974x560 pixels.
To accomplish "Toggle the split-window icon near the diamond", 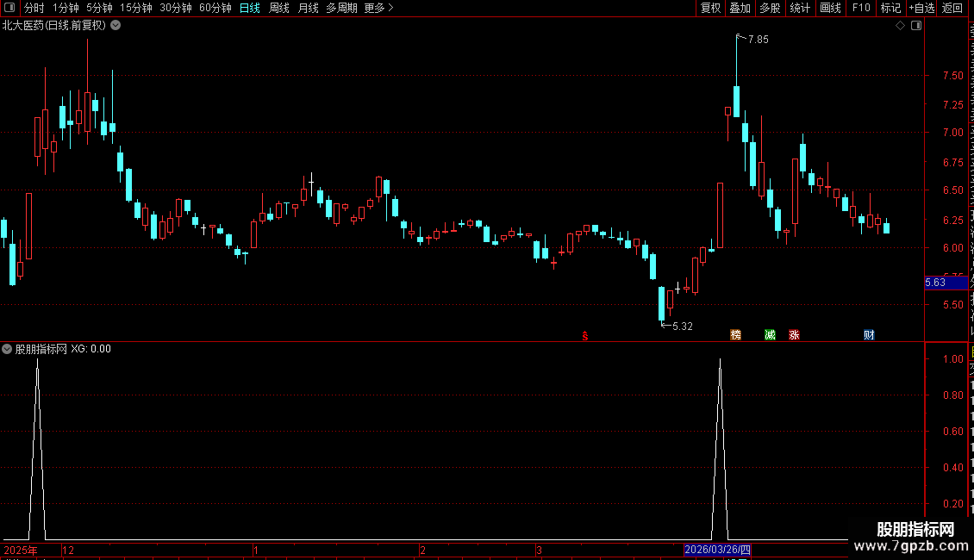I will tap(916, 26).
